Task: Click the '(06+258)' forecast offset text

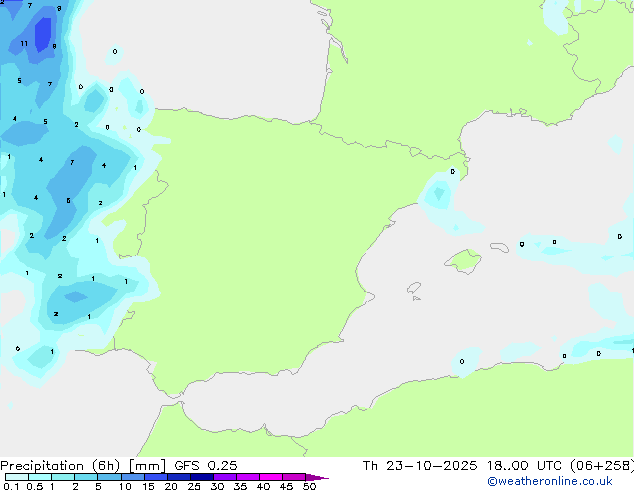Action: click(602, 466)
